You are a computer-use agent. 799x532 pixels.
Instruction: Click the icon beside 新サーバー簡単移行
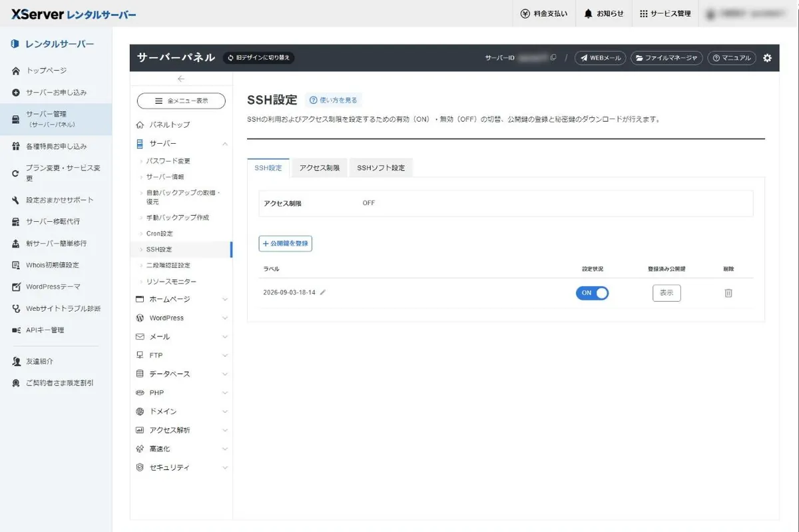(x=16, y=244)
